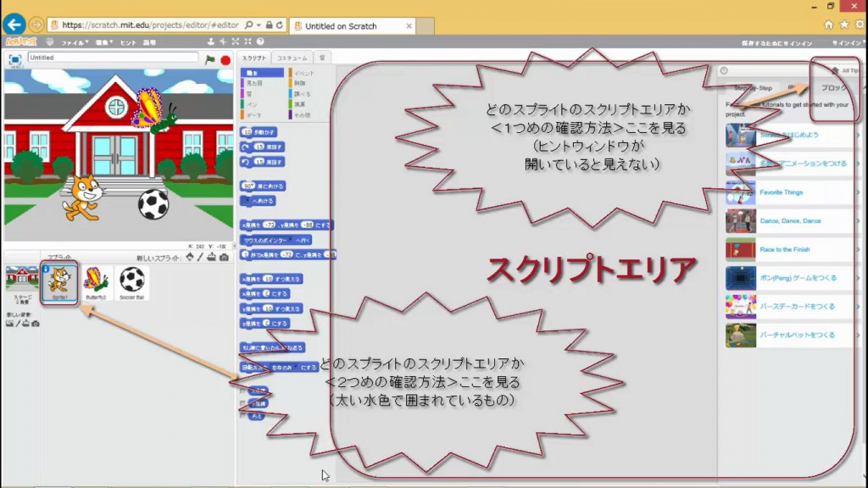Viewport: 868px width, 488px height.
Task: Switch to the 音 tab
Action: 322,58
